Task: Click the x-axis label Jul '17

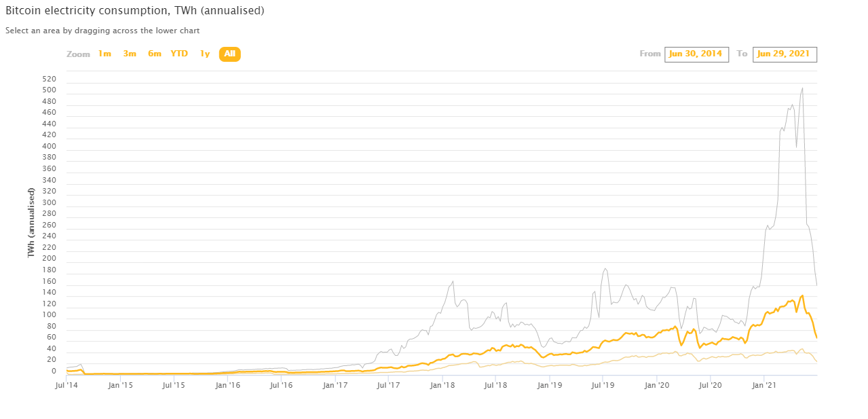Action: pyautogui.click(x=388, y=385)
